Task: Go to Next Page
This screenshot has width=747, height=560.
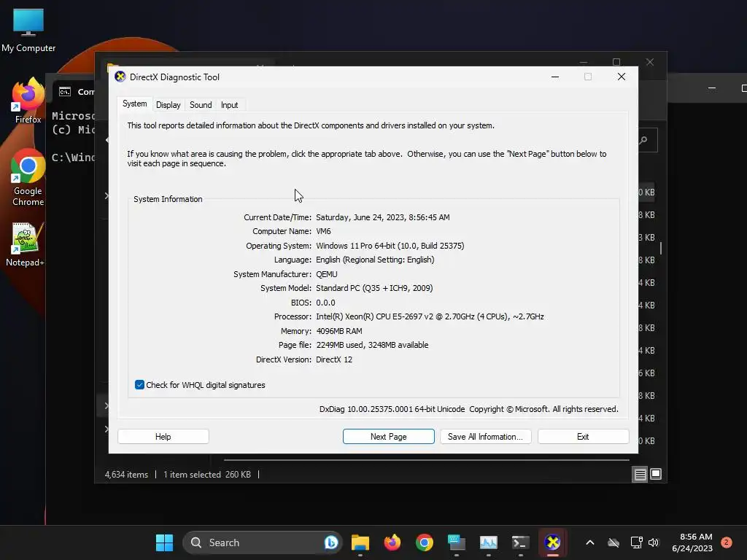Action: pos(388,437)
